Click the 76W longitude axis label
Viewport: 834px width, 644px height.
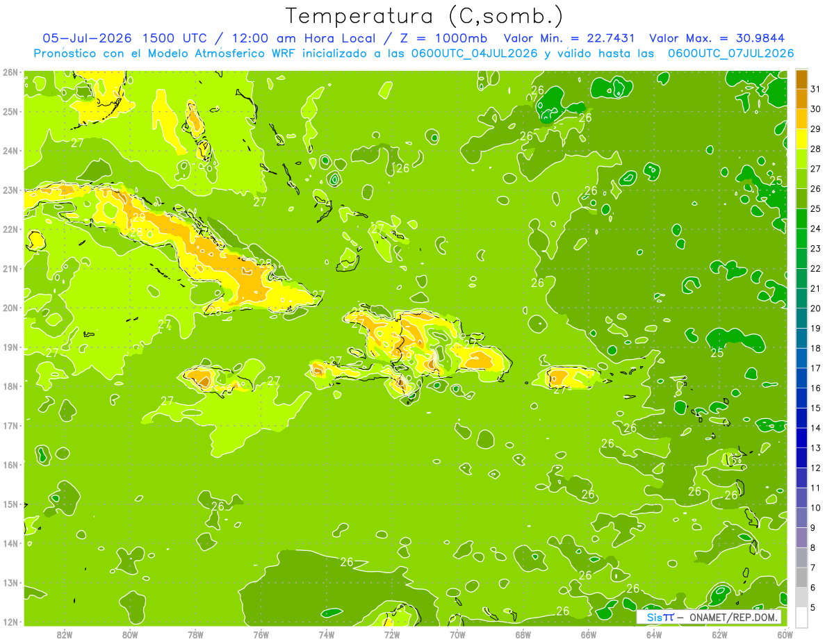(x=261, y=634)
